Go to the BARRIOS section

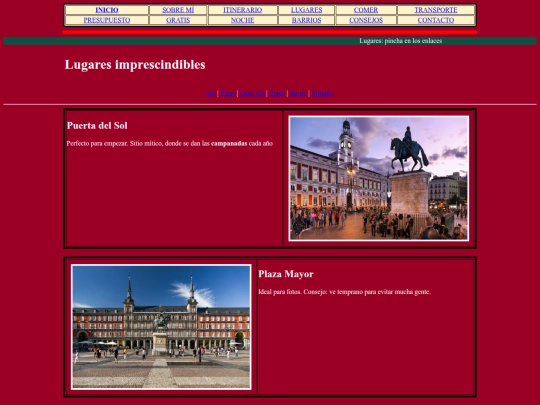(x=307, y=20)
